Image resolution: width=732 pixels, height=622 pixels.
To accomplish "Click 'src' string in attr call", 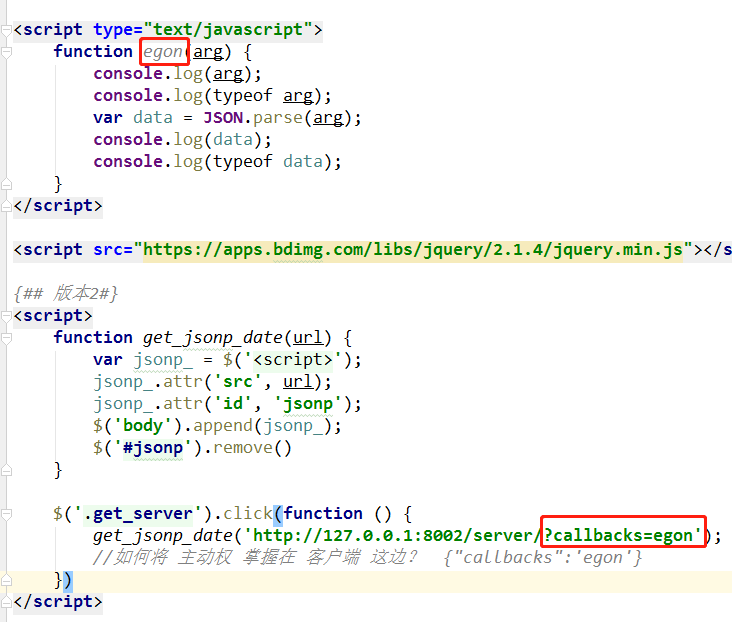I will pos(237,382).
